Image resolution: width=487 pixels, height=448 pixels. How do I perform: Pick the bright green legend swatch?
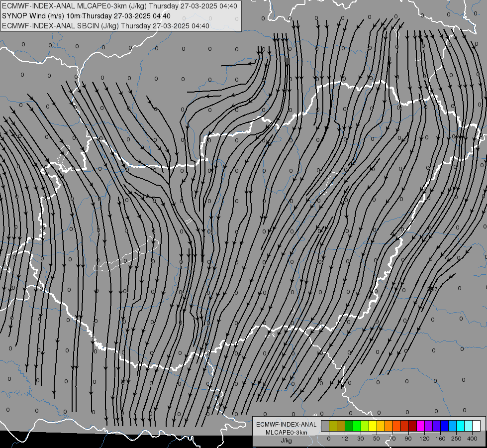point(357,426)
